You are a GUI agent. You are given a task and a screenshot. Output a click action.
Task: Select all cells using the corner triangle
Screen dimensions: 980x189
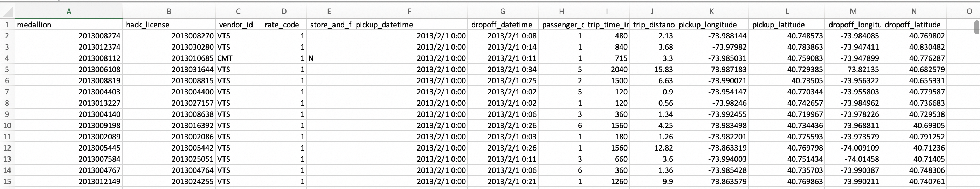pyautogui.click(x=8, y=12)
